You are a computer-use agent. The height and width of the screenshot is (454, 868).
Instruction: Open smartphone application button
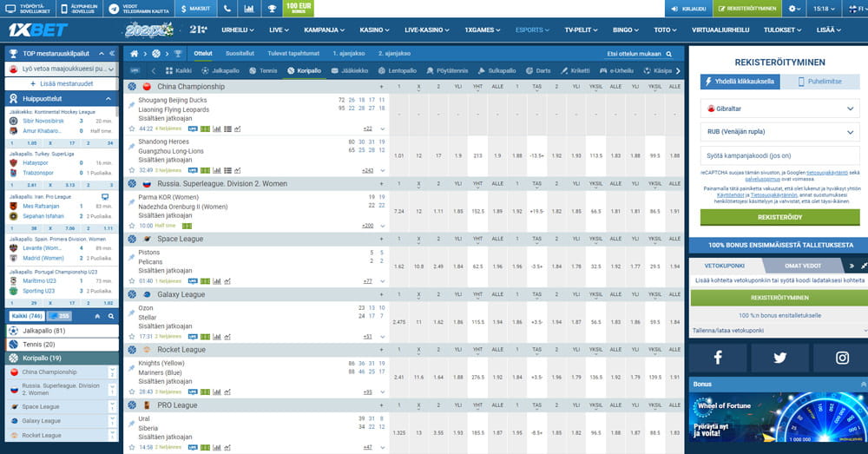[x=80, y=9]
